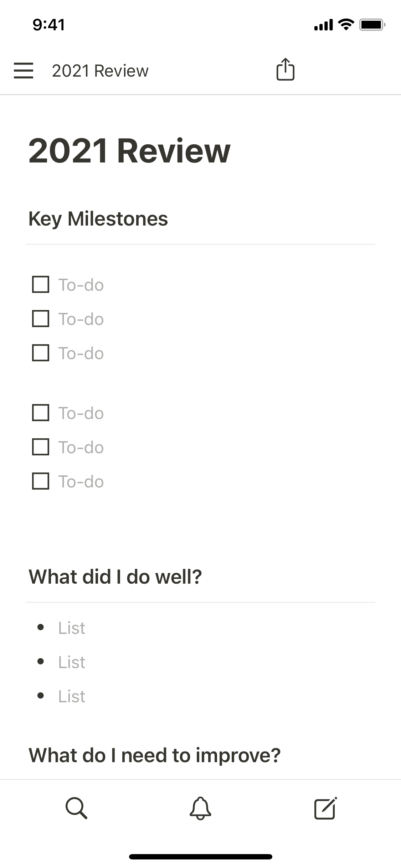Select the What did I do well? heading
Screen dimensions: 401x868
pyautogui.click(x=115, y=577)
